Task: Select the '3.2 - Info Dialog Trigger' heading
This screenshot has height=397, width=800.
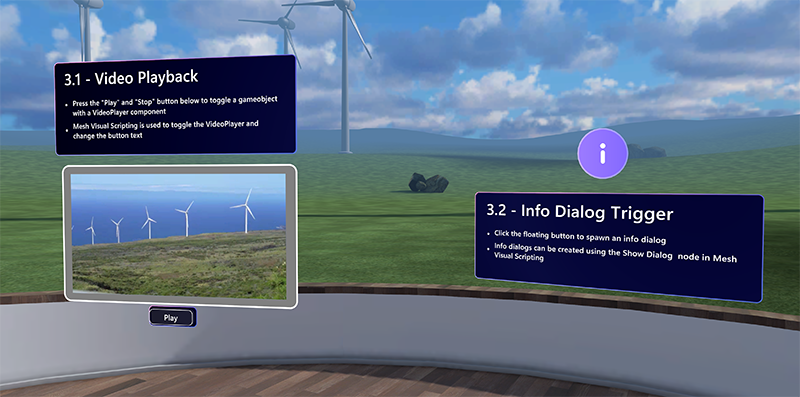Action: pos(580,213)
